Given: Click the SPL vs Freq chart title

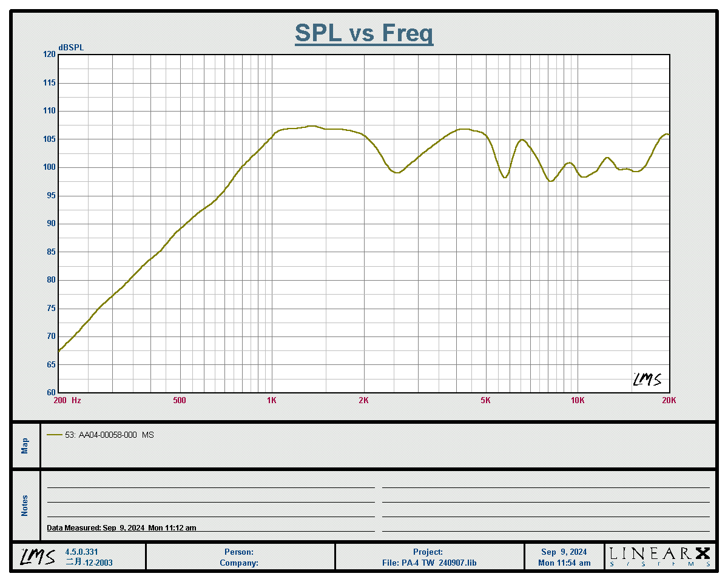Looking at the screenshot, I should coord(364,33).
